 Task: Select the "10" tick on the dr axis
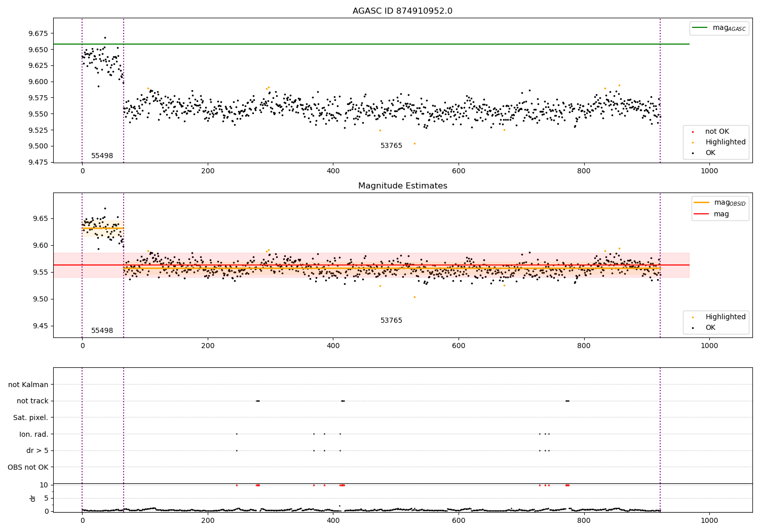(44, 485)
